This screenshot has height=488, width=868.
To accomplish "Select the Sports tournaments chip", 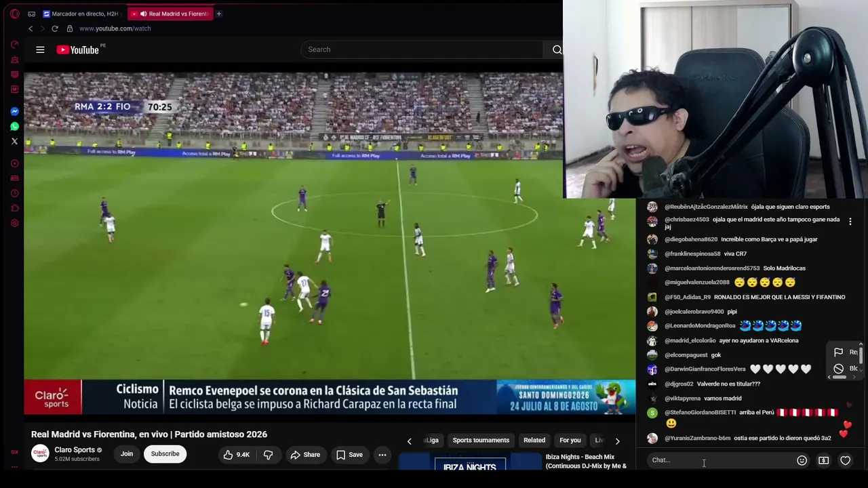I will (x=481, y=441).
